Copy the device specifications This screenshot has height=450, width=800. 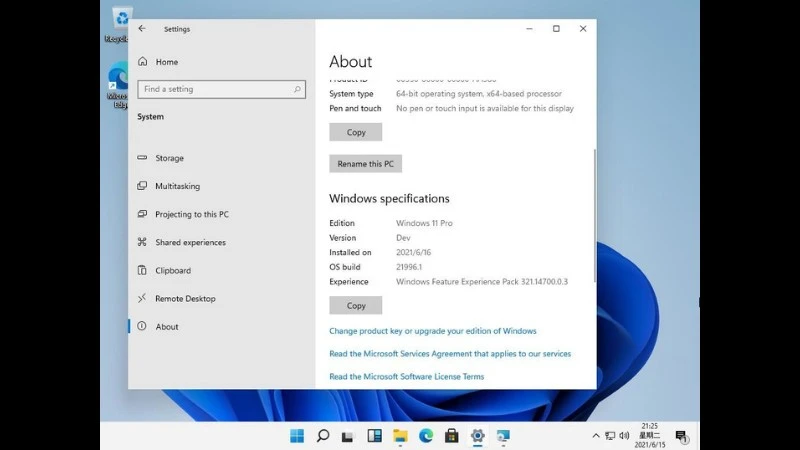[356, 132]
